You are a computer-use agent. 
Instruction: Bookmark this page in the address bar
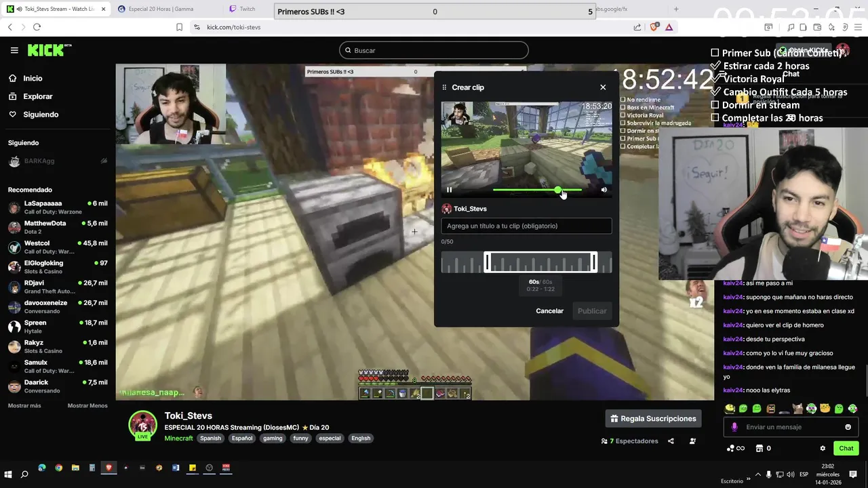click(179, 27)
